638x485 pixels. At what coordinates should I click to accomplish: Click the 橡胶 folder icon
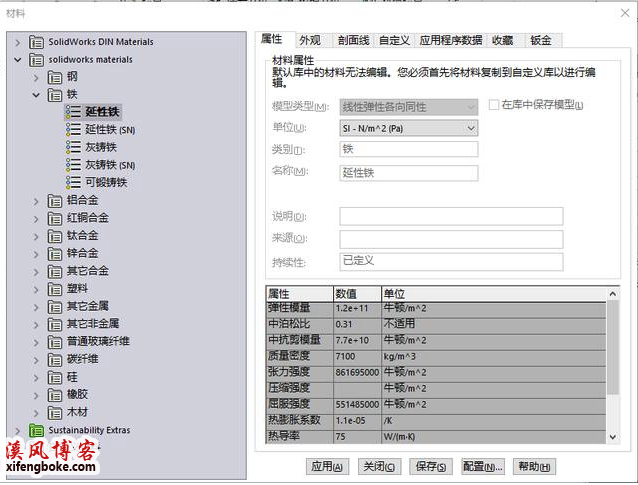tap(55, 395)
